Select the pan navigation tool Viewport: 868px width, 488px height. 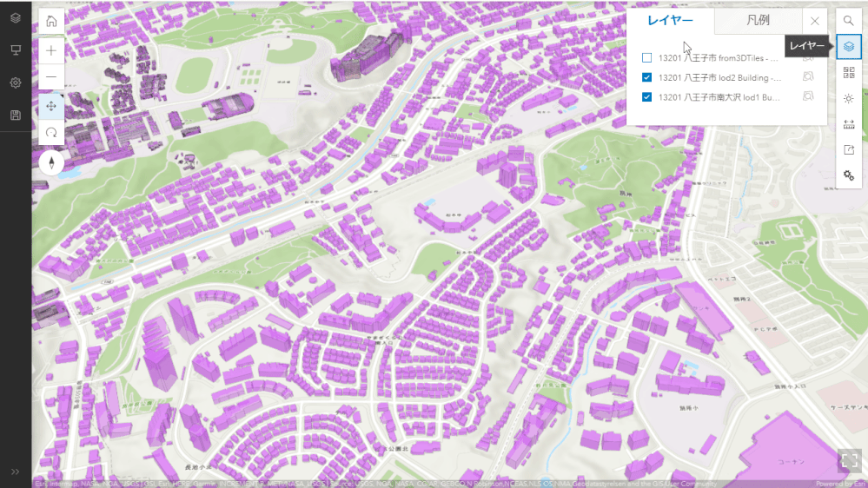[x=51, y=106]
